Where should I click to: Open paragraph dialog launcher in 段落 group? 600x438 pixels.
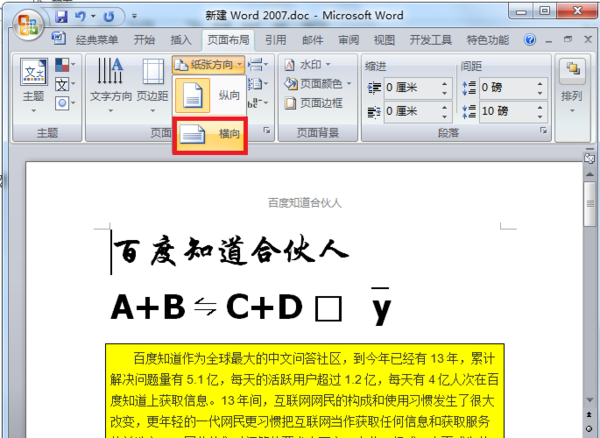point(543,131)
